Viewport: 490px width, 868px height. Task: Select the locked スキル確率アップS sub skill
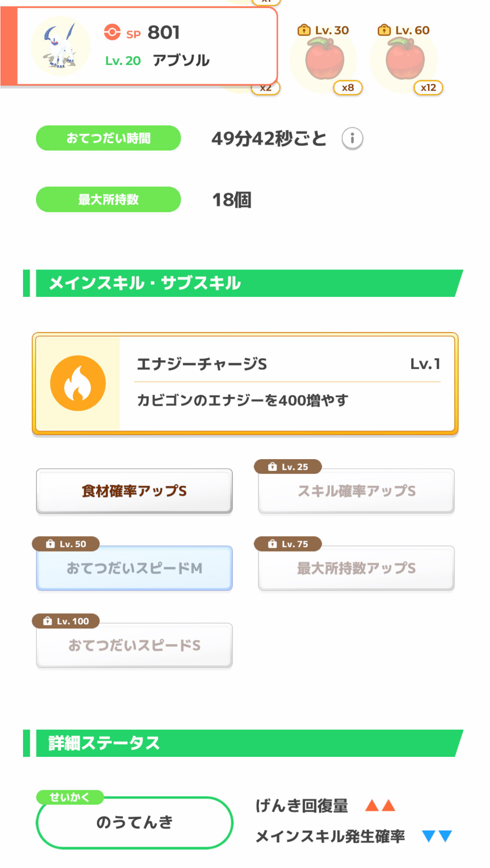[x=356, y=491]
